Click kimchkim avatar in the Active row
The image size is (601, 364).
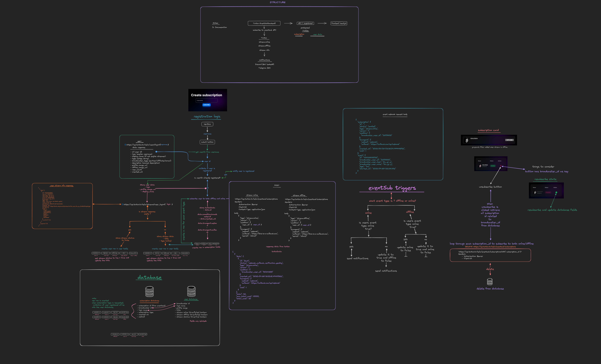[480, 166]
